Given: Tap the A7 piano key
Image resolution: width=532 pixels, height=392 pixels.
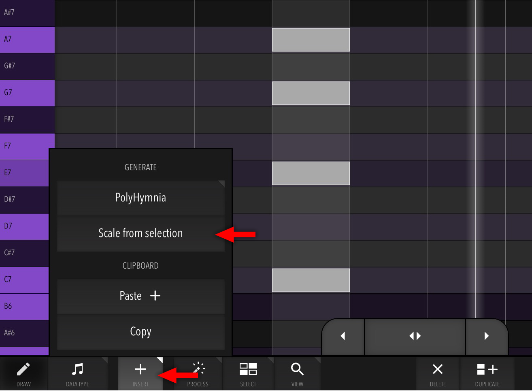Looking at the screenshot, I should coord(27,40).
